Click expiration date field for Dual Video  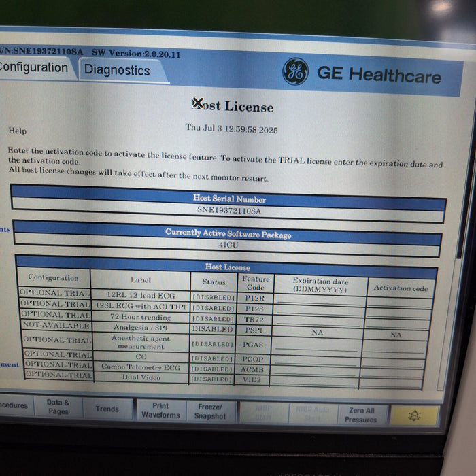[x=313, y=381]
